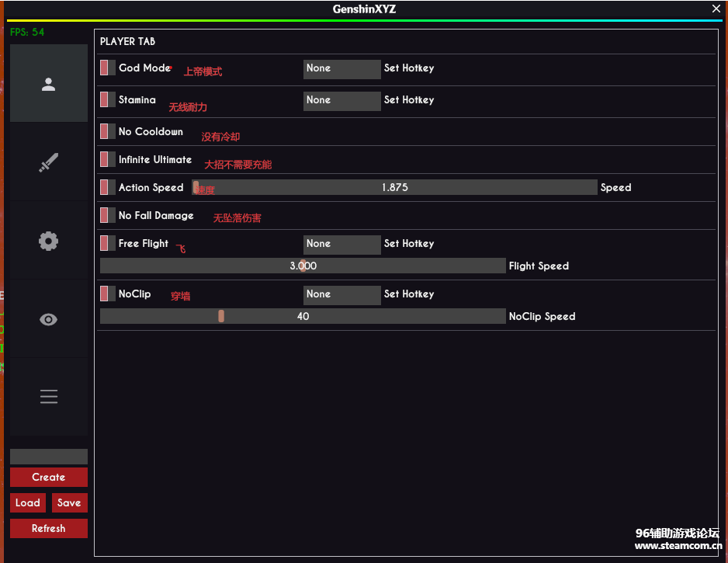Click the God Mode label
Screen dimensions: 728x563
coord(144,68)
